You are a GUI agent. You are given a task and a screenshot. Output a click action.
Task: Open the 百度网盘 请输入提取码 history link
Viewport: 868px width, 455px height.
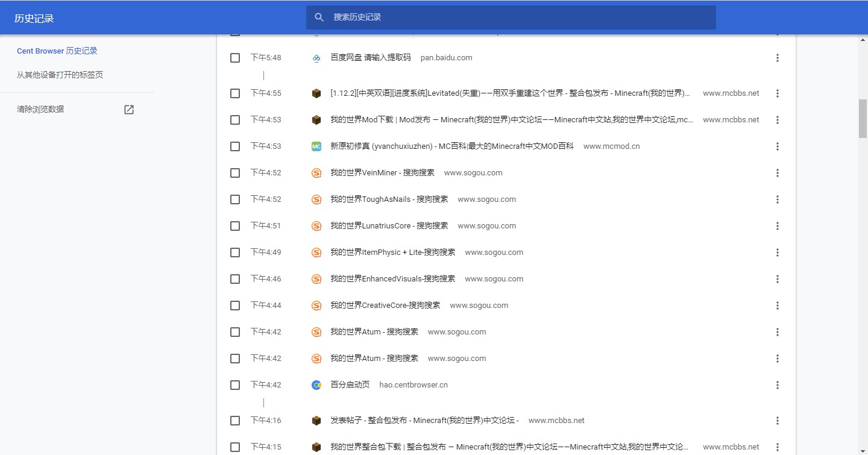(x=371, y=58)
